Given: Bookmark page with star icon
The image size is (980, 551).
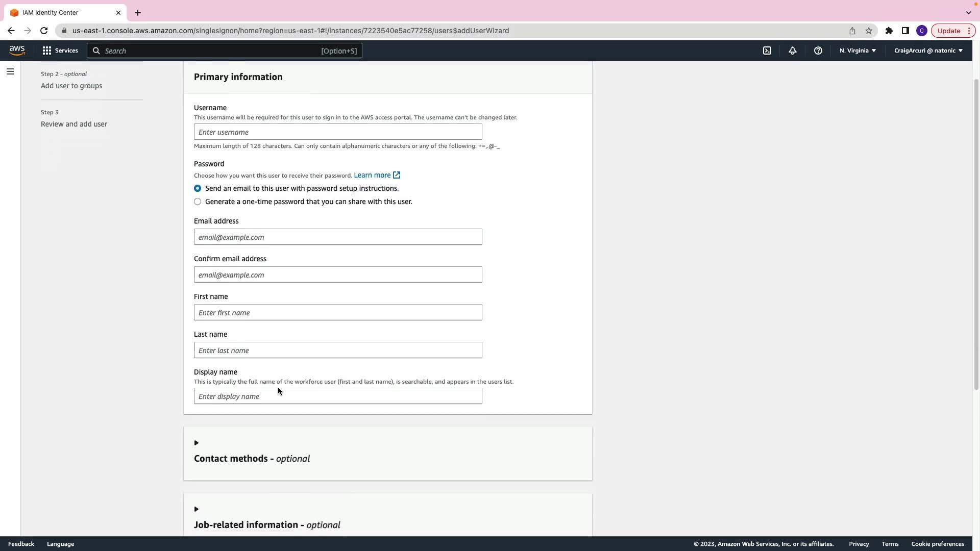Looking at the screenshot, I should point(869,31).
